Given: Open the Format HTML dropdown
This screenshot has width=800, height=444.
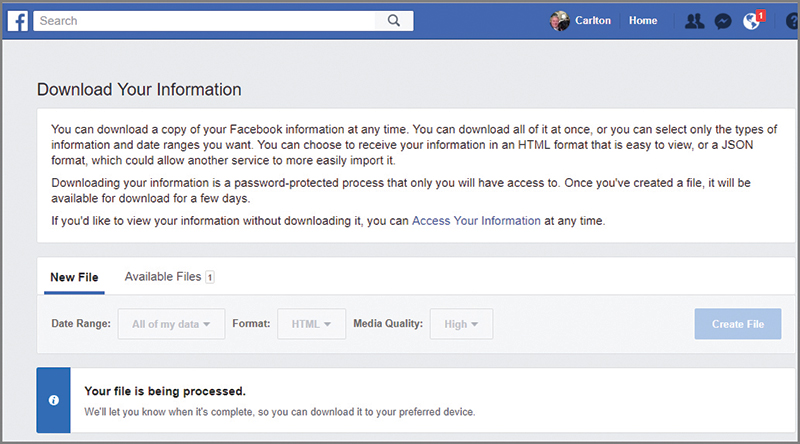Looking at the screenshot, I should tap(311, 324).
